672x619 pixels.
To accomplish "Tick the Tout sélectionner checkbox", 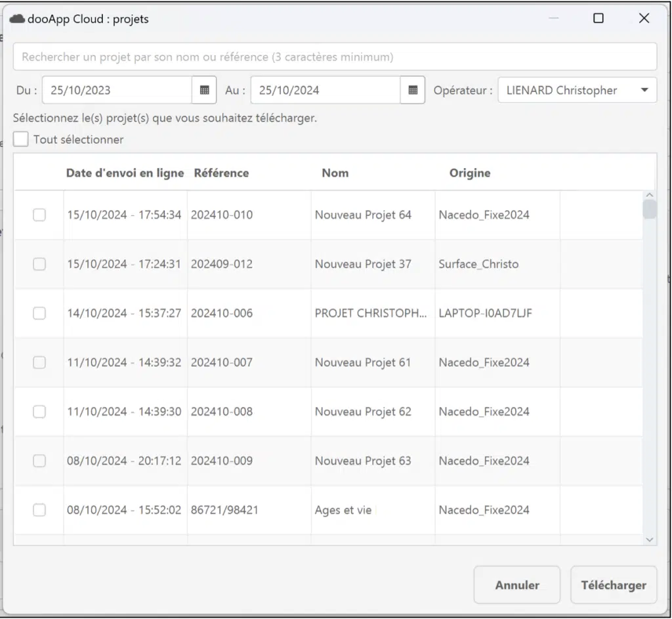I will (x=20, y=139).
